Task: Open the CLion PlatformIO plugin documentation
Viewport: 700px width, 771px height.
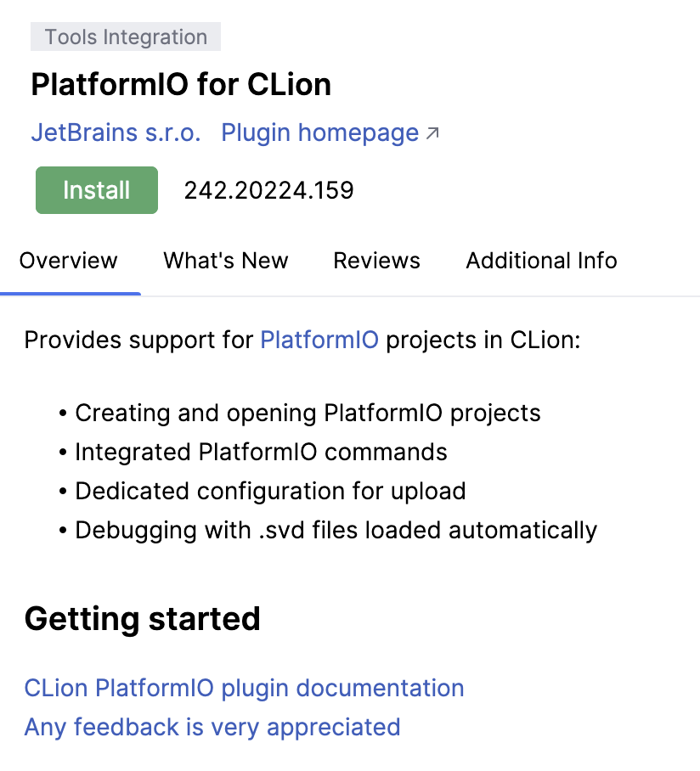Action: (x=244, y=688)
